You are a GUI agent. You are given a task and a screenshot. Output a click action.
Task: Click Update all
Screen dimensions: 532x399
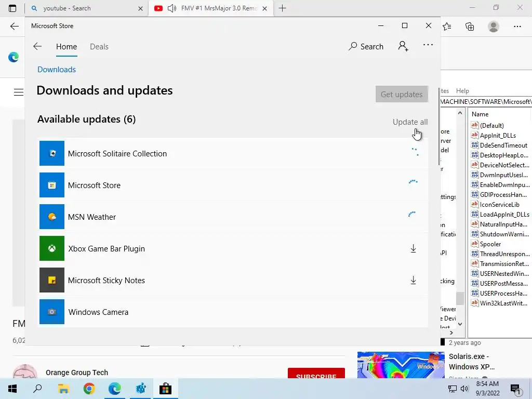click(x=410, y=122)
